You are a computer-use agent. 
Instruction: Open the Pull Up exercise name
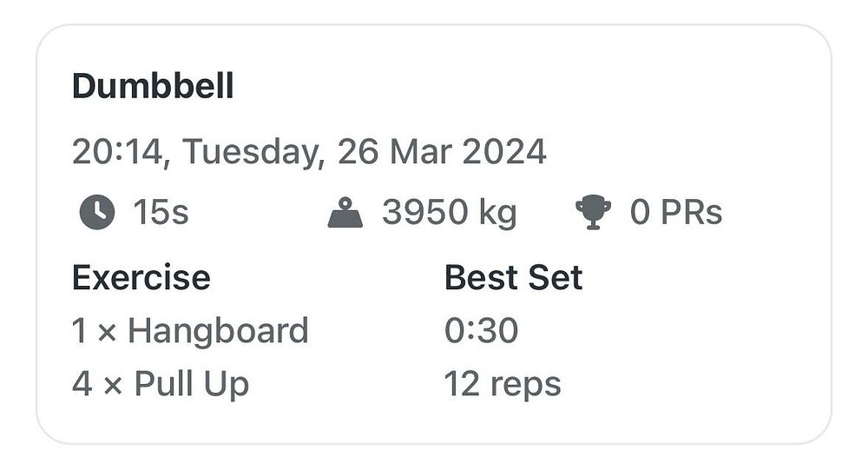click(192, 384)
